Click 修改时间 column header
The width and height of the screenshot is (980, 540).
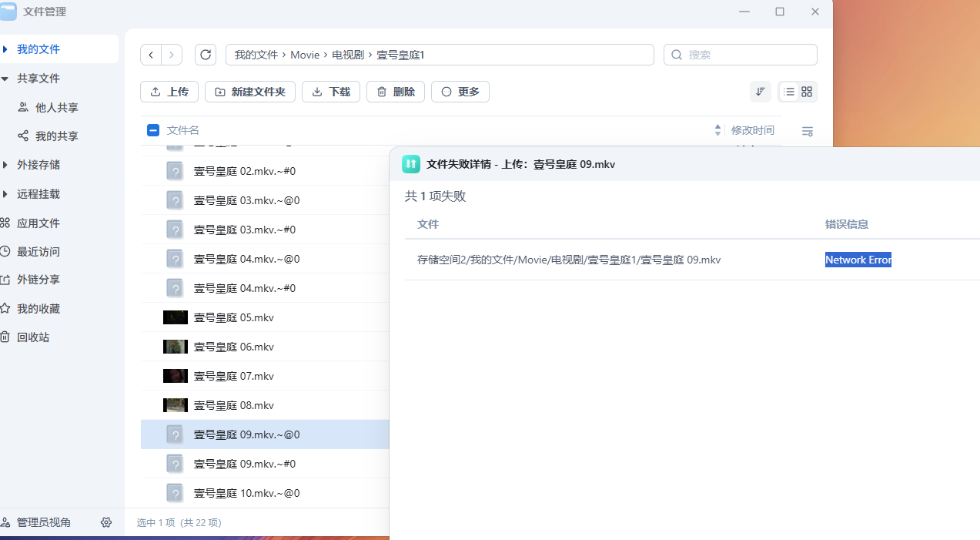pos(753,130)
